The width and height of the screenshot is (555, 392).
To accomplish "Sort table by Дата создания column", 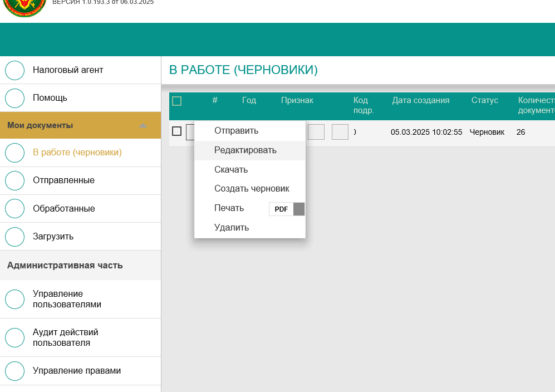I will [420, 101].
